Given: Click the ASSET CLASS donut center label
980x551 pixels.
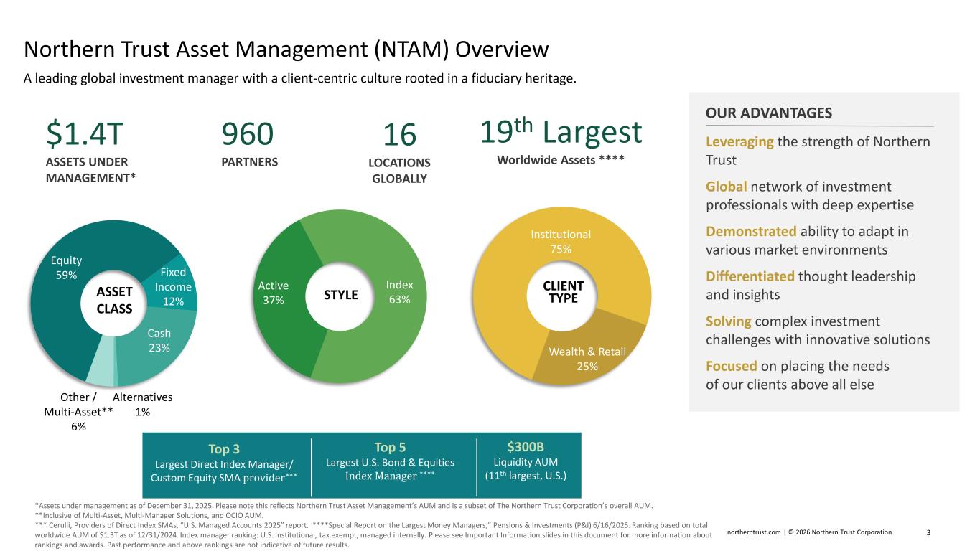Looking at the screenshot, I should (113, 300).
